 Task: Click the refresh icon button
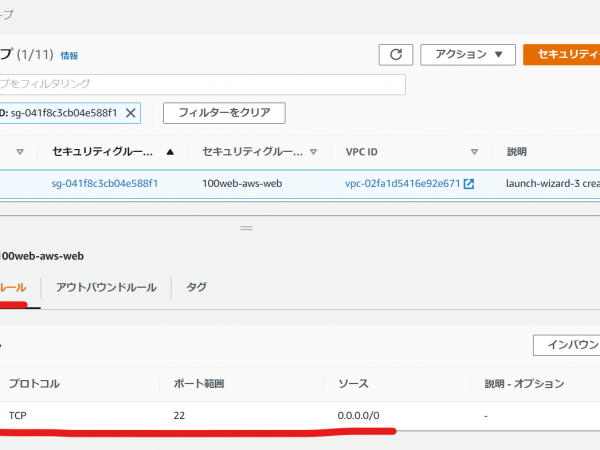coord(396,55)
